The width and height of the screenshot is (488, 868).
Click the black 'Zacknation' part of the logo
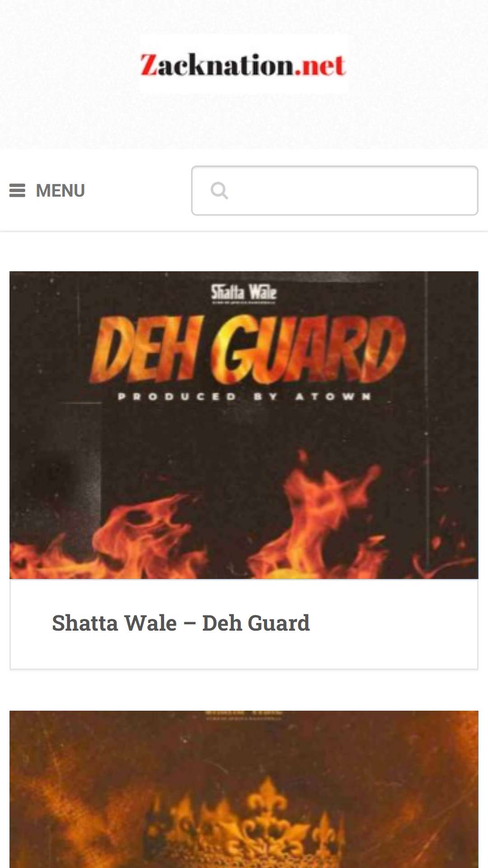click(x=217, y=65)
